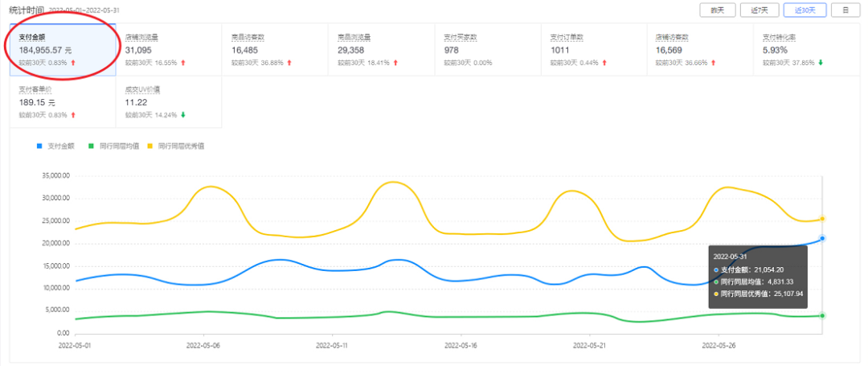Click the yellow 05-31 data point marker
Image resolution: width=868 pixels, height=366 pixels.
pyautogui.click(x=822, y=219)
